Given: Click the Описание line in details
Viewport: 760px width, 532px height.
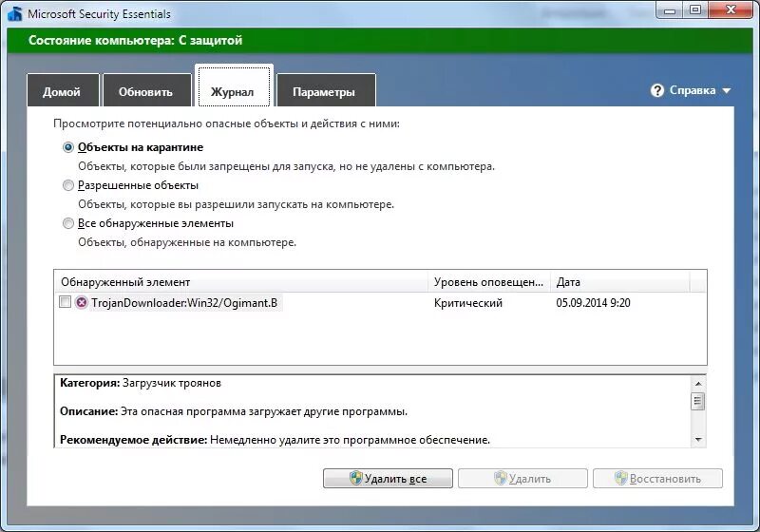Looking at the screenshot, I should 234,412.
